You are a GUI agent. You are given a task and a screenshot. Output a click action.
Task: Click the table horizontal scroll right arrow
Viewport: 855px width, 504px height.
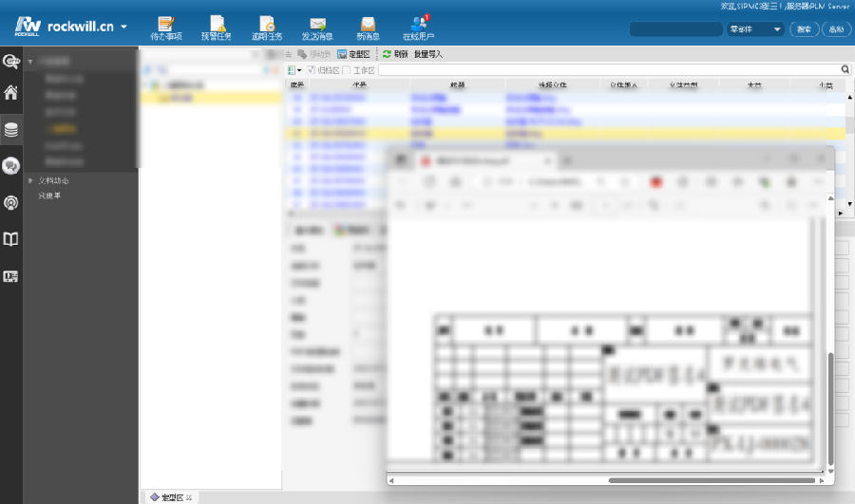(840, 213)
